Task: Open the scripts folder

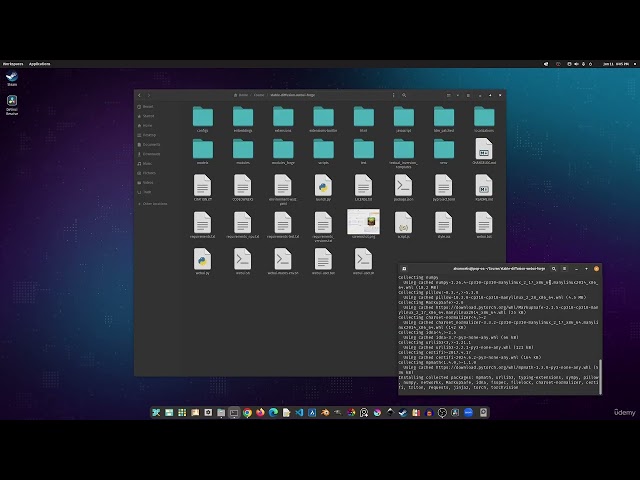Action: (x=323, y=149)
